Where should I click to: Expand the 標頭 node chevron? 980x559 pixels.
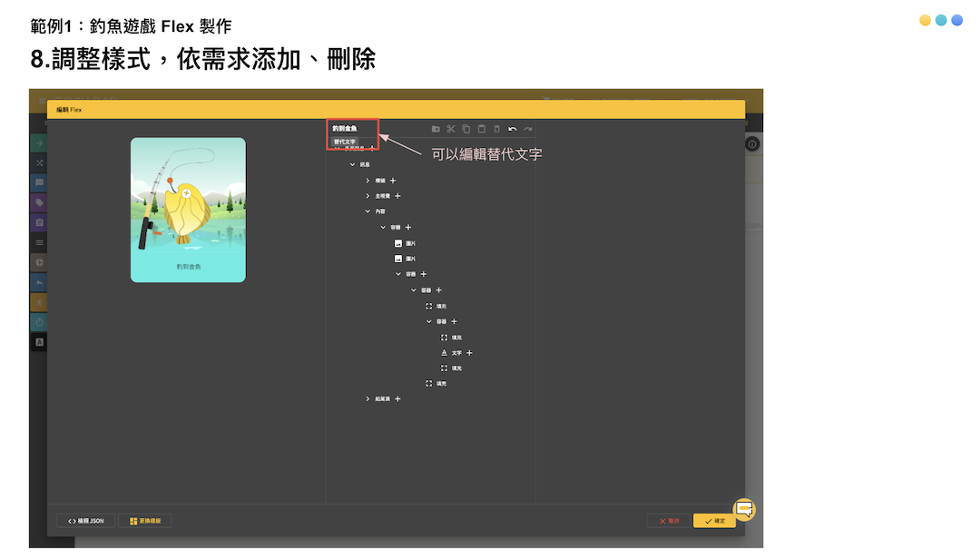coord(367,181)
